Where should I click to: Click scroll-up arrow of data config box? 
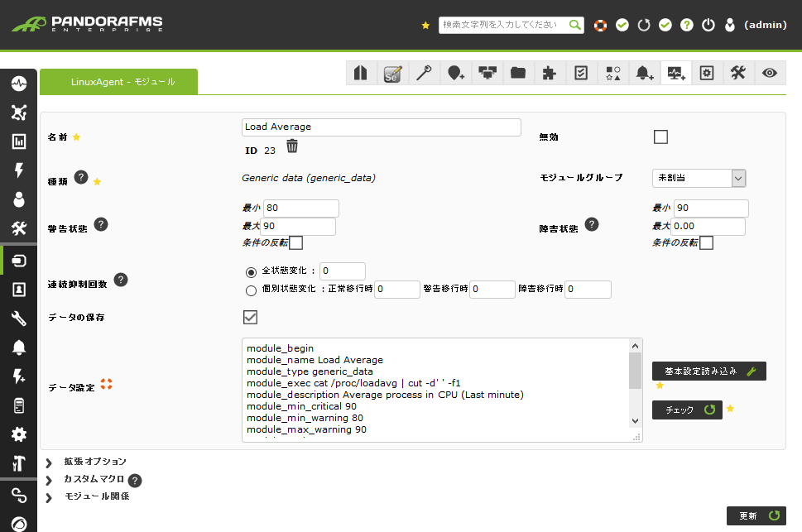pyautogui.click(x=636, y=346)
